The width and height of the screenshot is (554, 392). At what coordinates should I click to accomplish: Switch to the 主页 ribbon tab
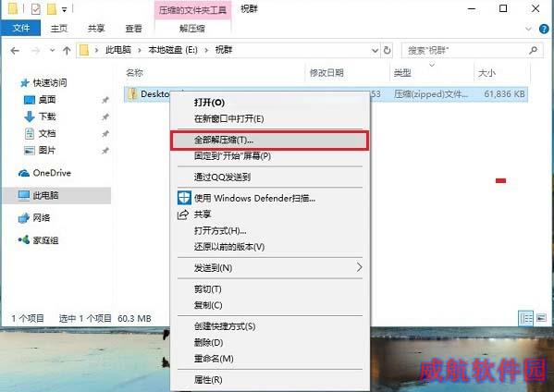[58, 29]
